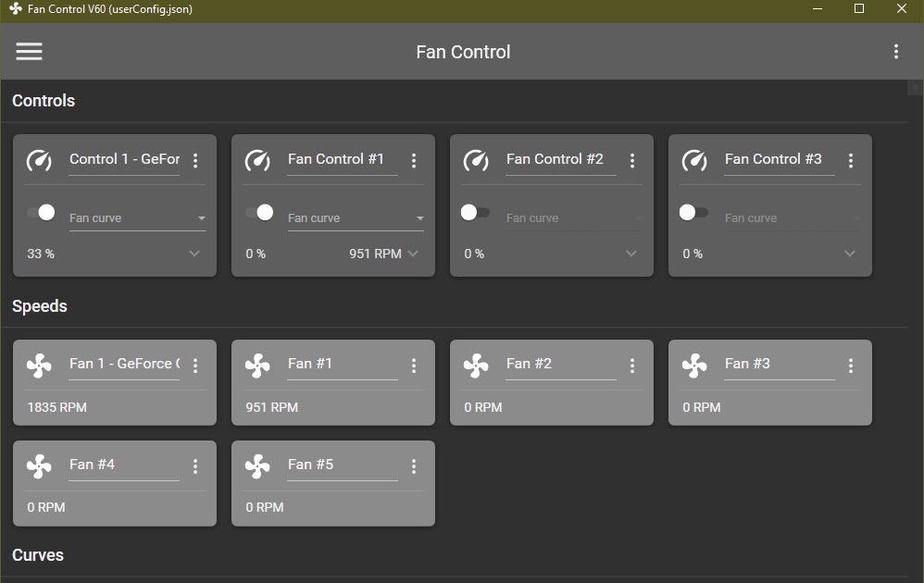The height and width of the screenshot is (583, 924).
Task: Expand the Fan Control #2 card details chevron
Action: [x=631, y=253]
